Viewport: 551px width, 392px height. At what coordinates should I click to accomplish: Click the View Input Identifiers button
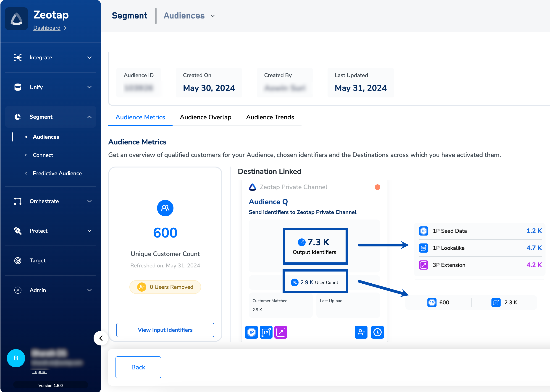click(165, 330)
